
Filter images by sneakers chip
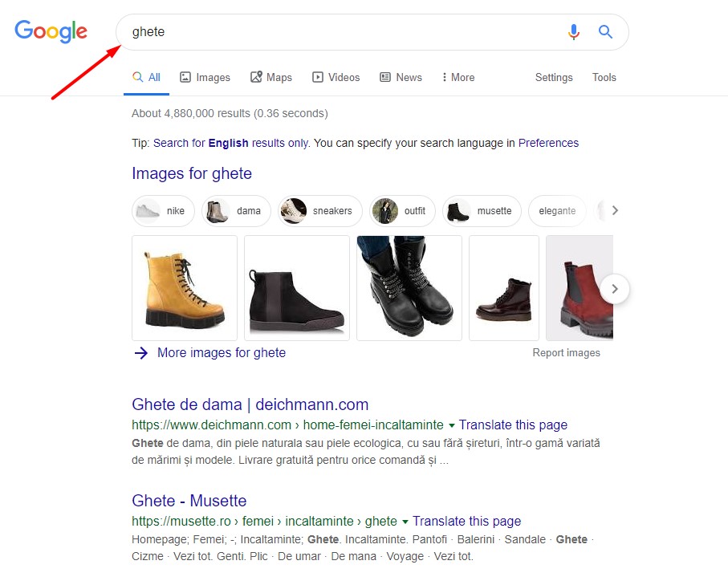pyautogui.click(x=320, y=211)
